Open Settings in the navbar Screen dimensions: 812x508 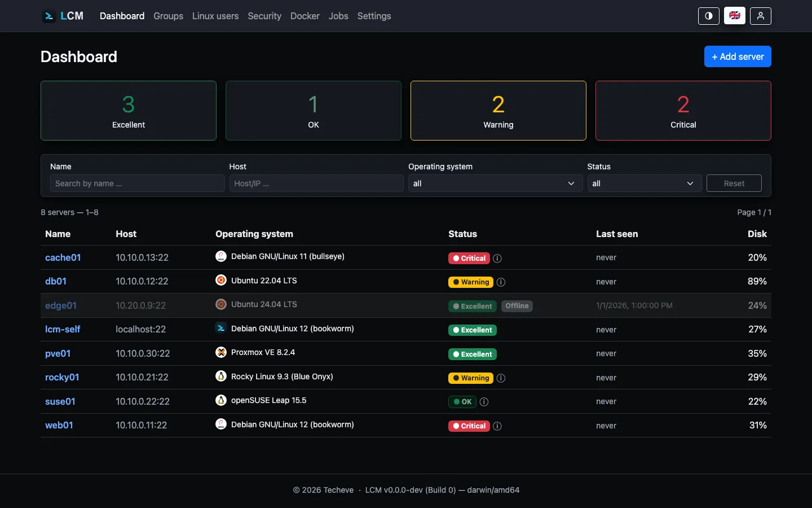click(374, 16)
